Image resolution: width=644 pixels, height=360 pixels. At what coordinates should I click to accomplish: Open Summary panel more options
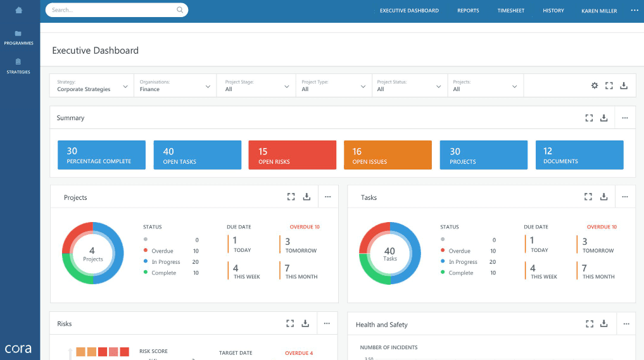pos(625,118)
